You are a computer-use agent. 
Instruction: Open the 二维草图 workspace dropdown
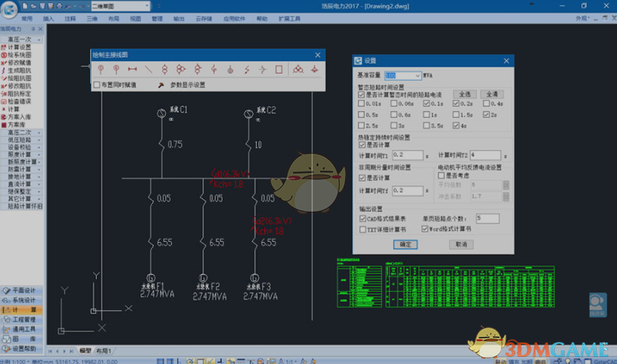(x=147, y=6)
